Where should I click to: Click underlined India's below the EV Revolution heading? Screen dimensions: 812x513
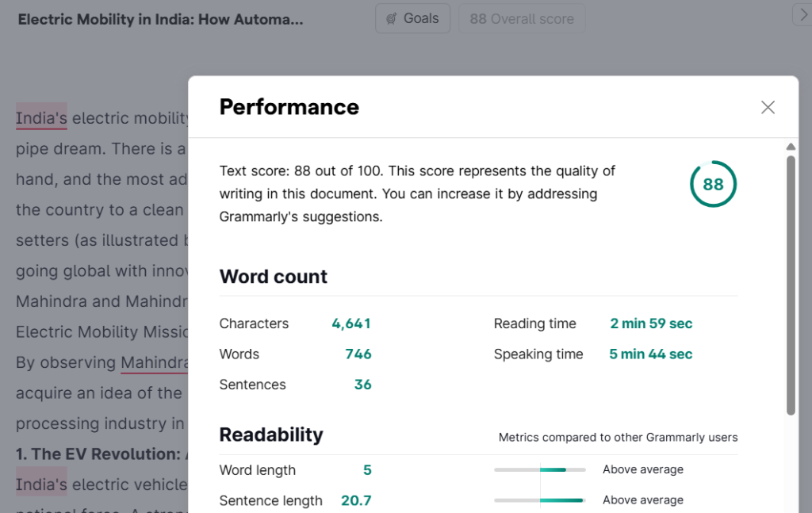(41, 484)
